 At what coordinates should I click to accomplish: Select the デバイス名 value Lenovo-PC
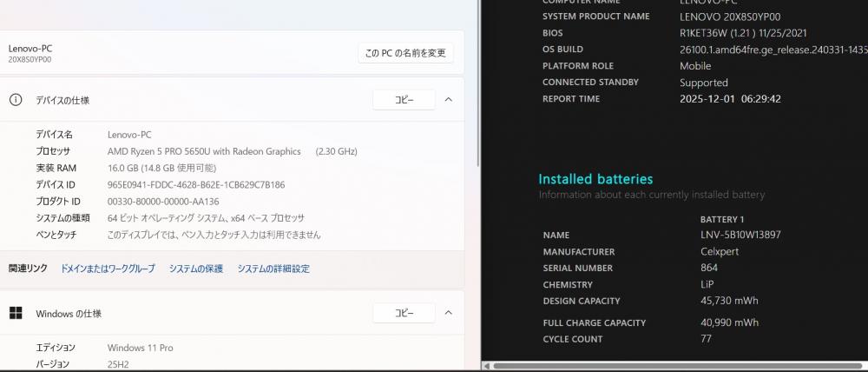pyautogui.click(x=129, y=135)
